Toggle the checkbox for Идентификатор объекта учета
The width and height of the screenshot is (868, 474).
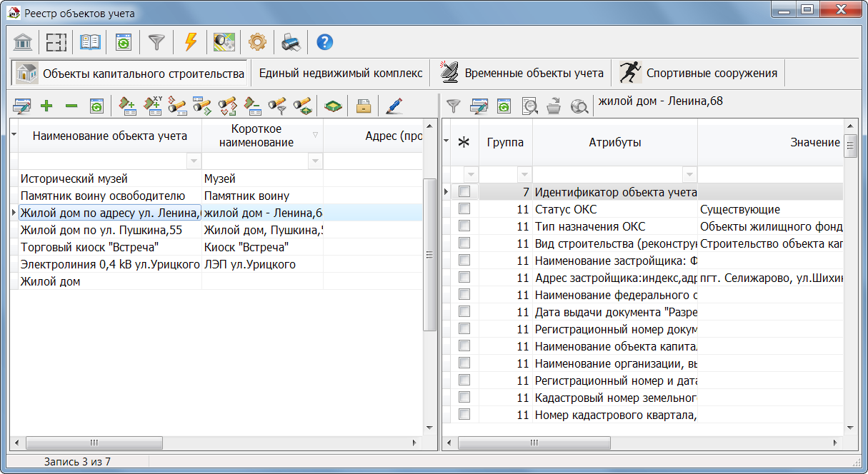tap(464, 192)
